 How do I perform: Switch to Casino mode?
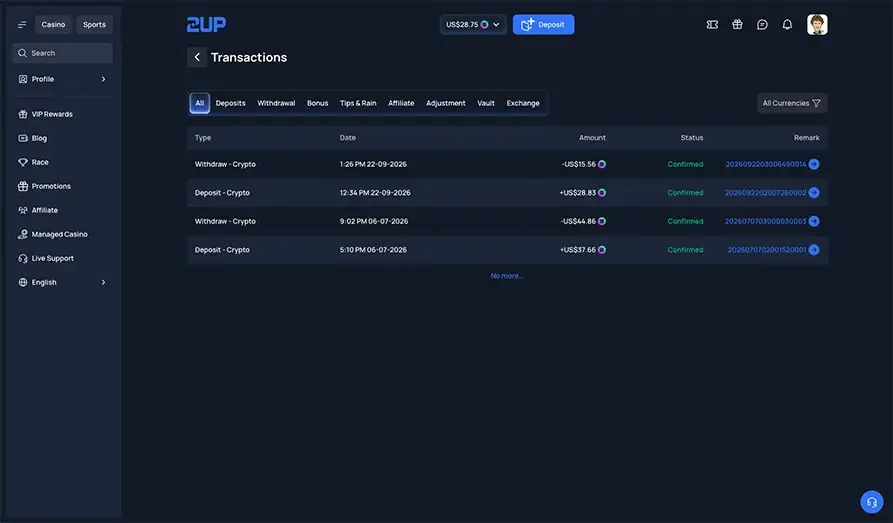pos(53,24)
